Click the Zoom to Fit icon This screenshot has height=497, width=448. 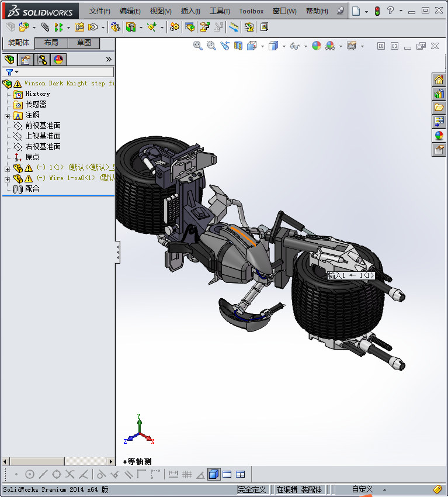tap(198, 46)
